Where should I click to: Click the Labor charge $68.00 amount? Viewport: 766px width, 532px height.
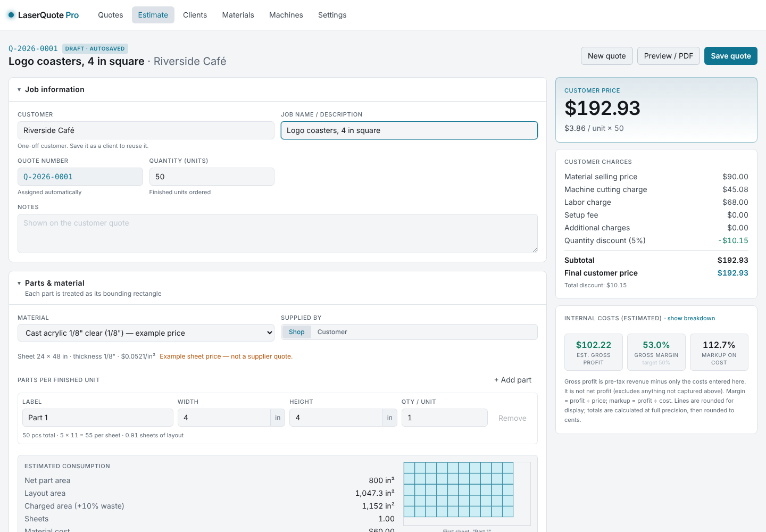pos(735,202)
